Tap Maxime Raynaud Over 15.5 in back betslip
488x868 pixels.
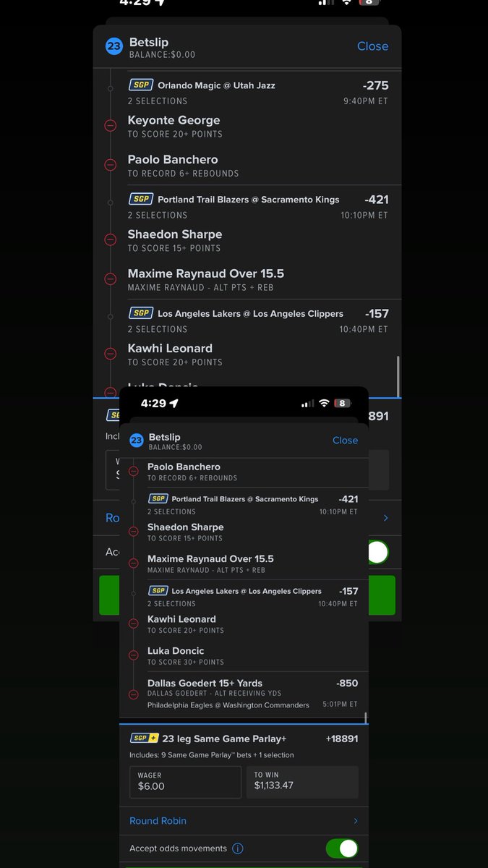pyautogui.click(x=206, y=273)
